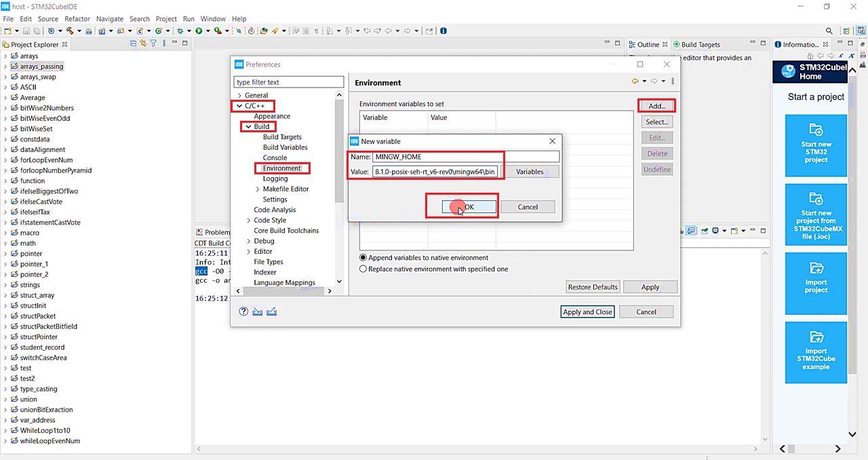The image size is (868, 460).
Task: Click the Save icon in the toolbar
Action: [26, 31]
